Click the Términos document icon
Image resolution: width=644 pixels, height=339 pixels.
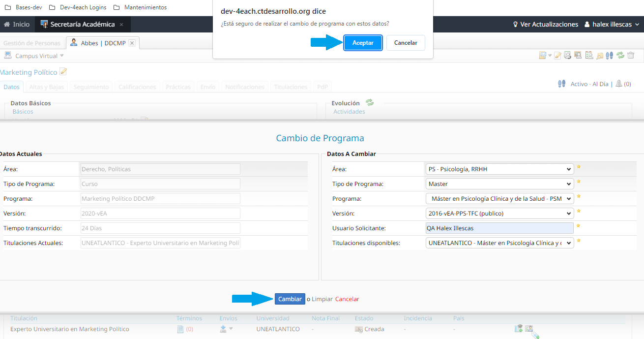[x=180, y=329]
